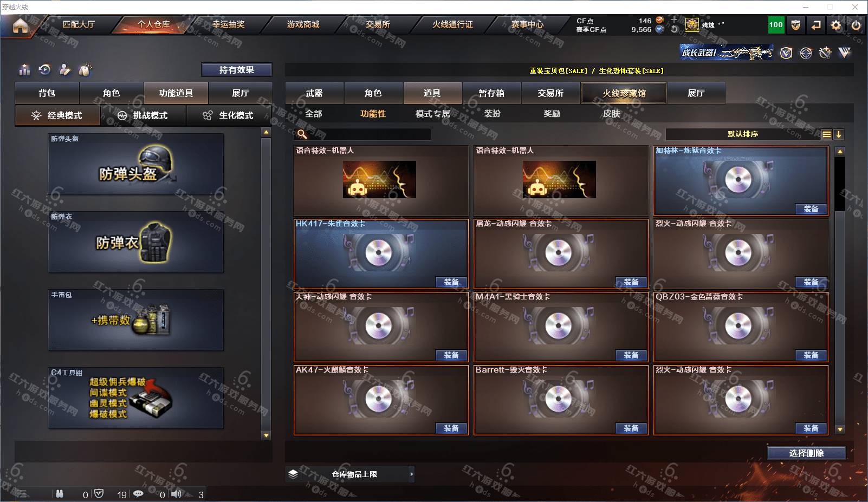868x502 pixels.
Task: Switch to 挑战模式 mode
Action: tap(143, 115)
